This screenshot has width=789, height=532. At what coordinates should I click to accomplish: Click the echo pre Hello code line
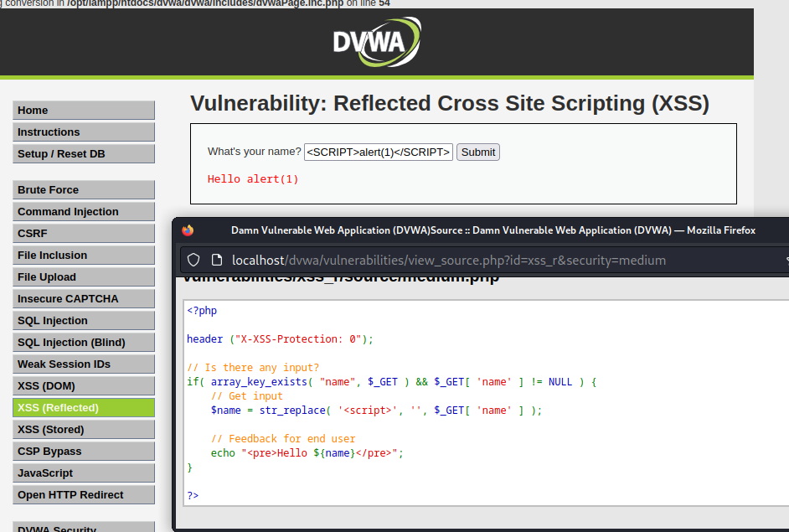(x=307, y=453)
